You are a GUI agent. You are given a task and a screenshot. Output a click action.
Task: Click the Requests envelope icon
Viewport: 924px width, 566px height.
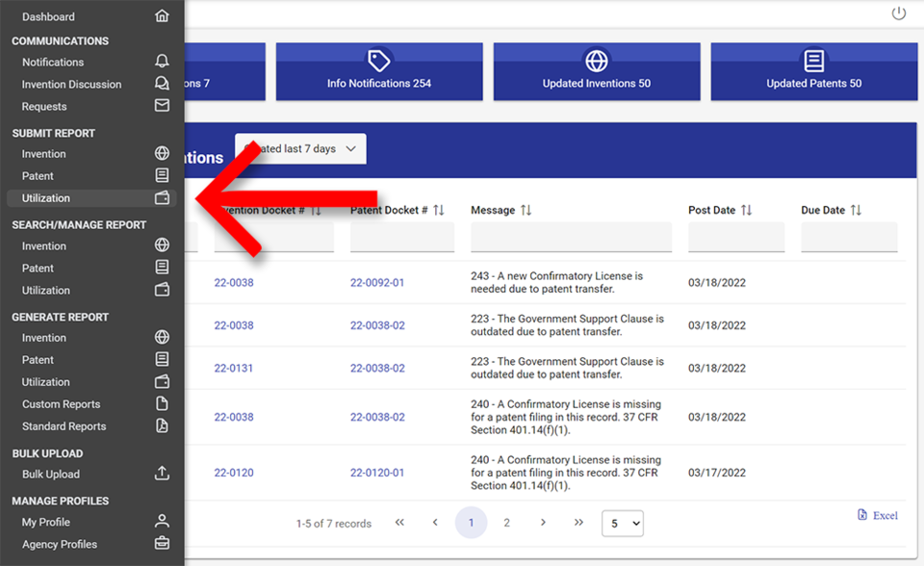(x=162, y=106)
